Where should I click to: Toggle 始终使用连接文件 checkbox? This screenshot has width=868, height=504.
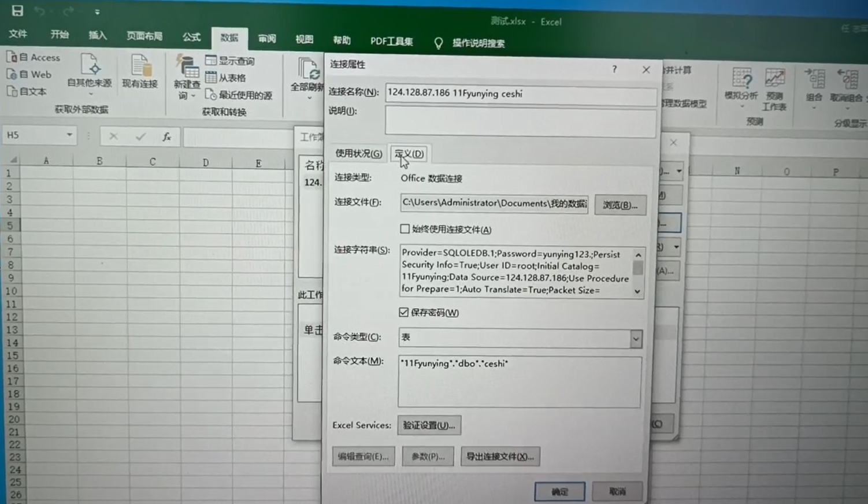point(405,229)
